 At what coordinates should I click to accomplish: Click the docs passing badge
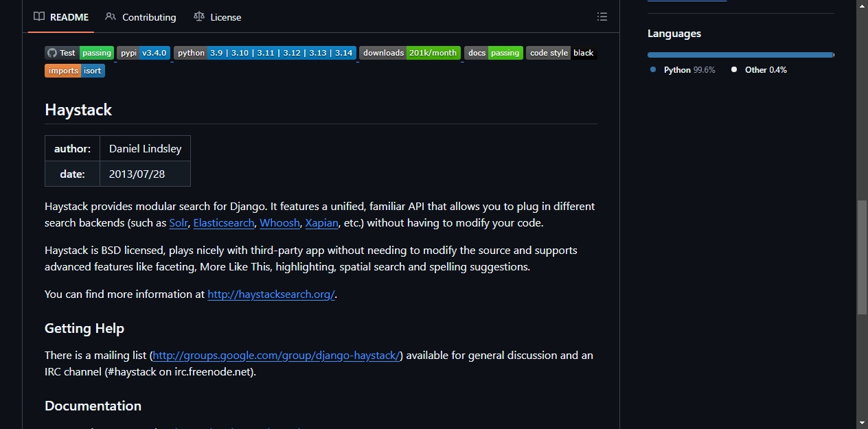[x=494, y=53]
